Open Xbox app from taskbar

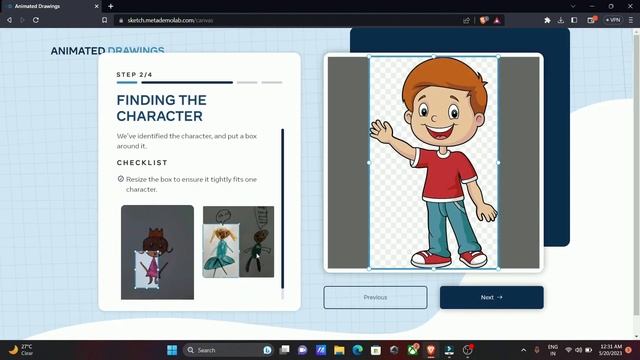click(413, 350)
